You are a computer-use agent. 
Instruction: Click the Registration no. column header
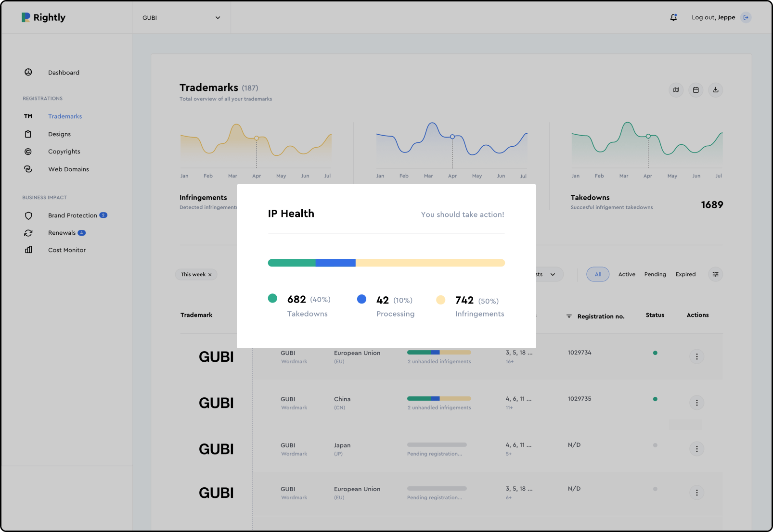[x=601, y=317]
